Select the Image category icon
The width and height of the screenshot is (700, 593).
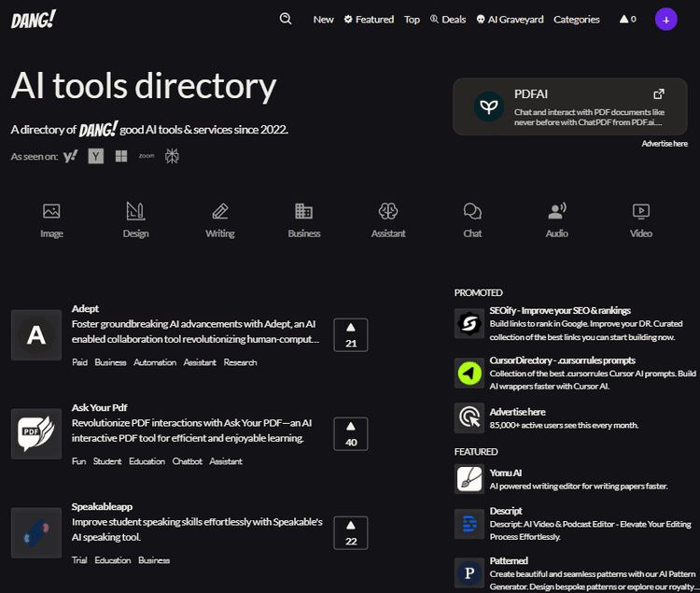click(x=51, y=212)
